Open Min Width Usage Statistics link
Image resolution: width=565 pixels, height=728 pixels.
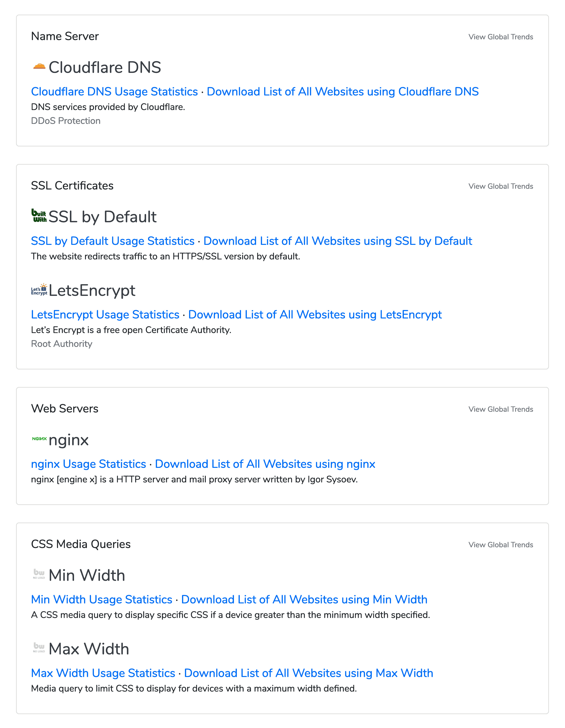[102, 599]
